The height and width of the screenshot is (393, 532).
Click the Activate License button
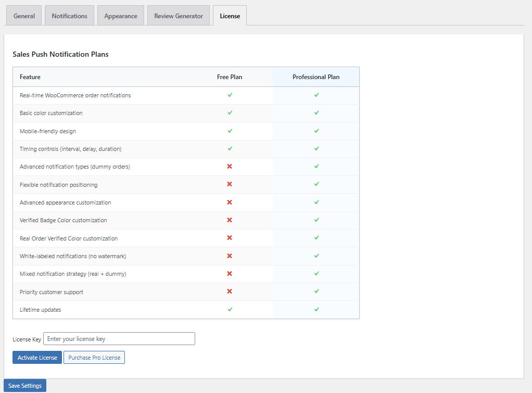pyautogui.click(x=37, y=357)
